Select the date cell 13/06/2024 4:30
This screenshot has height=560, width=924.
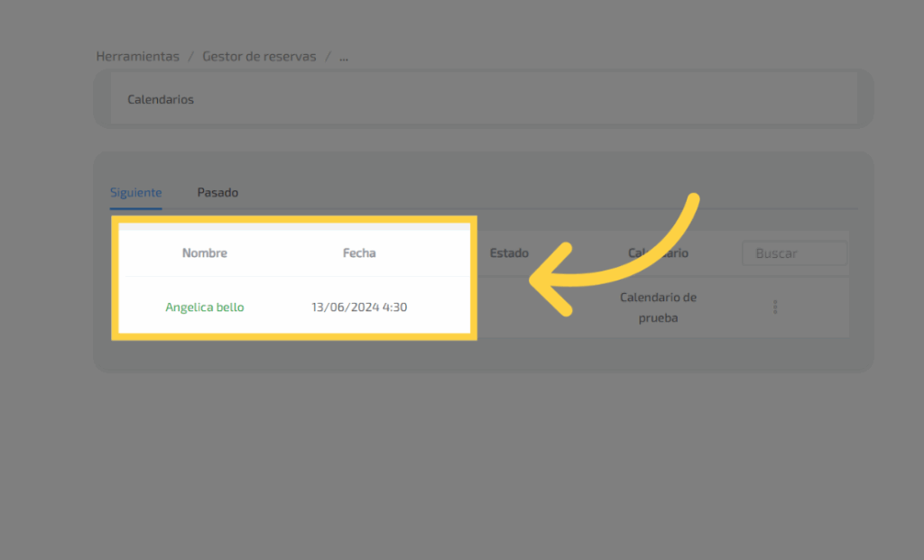point(359,308)
